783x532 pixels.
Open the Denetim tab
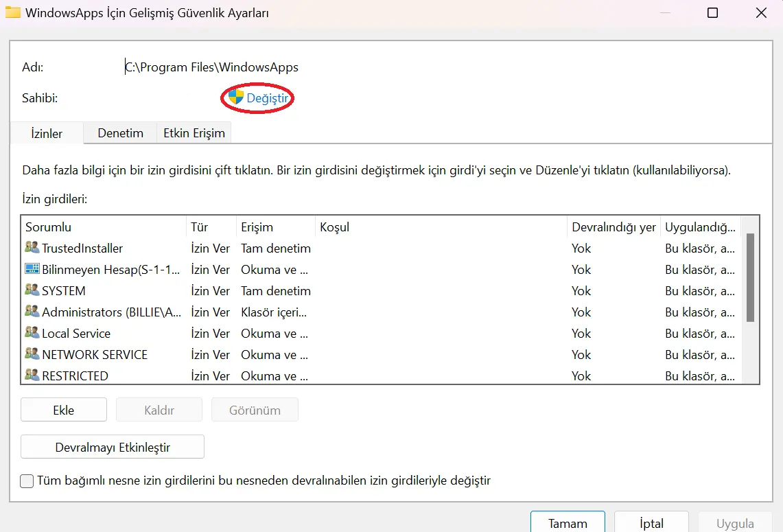(x=120, y=133)
